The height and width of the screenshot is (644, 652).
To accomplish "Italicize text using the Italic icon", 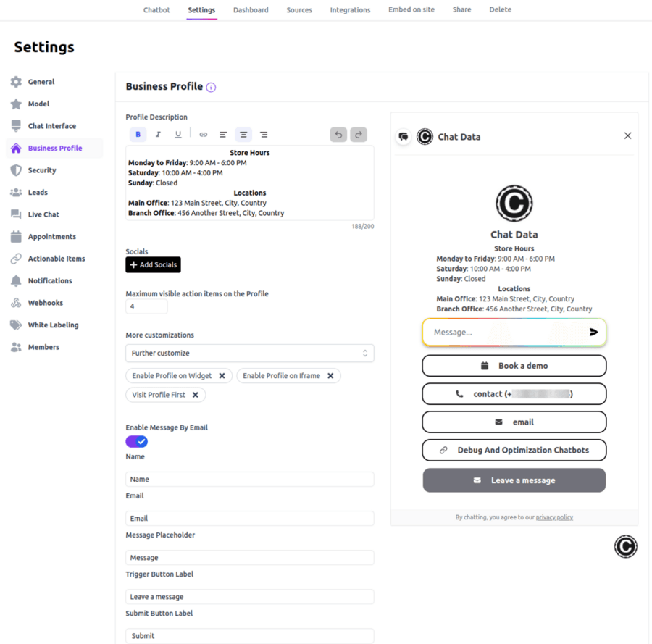I will tap(158, 134).
